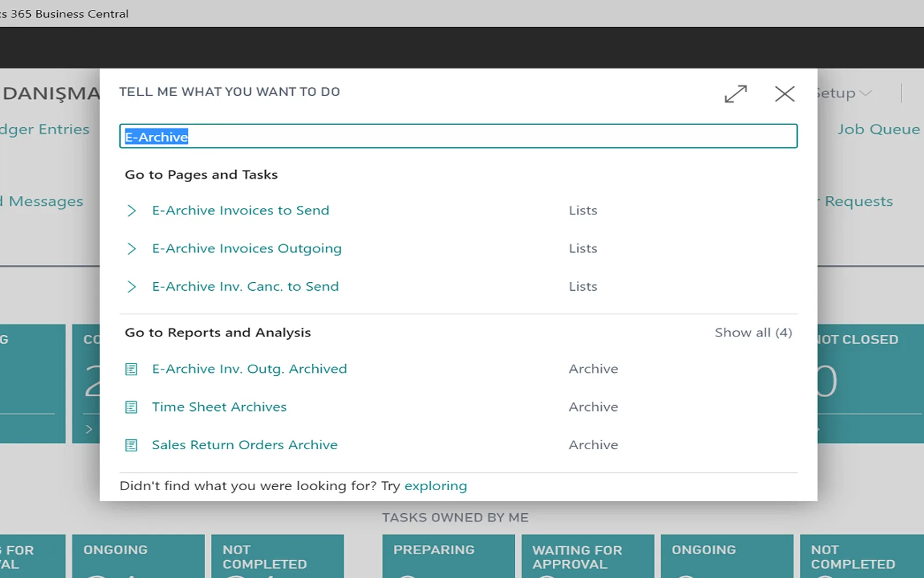The image size is (924, 578).
Task: Click 'Lists' text in E-Archive Invoices Outgoing row
Action: 583,249
